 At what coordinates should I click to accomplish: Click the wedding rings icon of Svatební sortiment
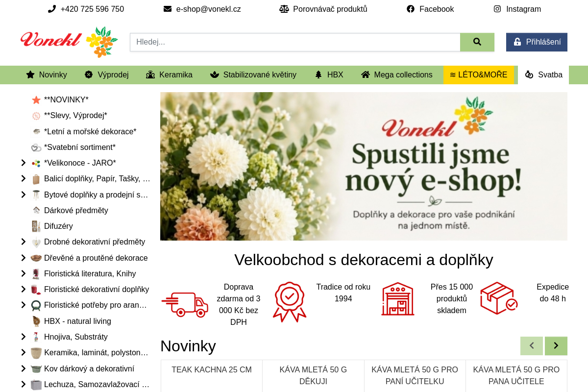pos(36,147)
